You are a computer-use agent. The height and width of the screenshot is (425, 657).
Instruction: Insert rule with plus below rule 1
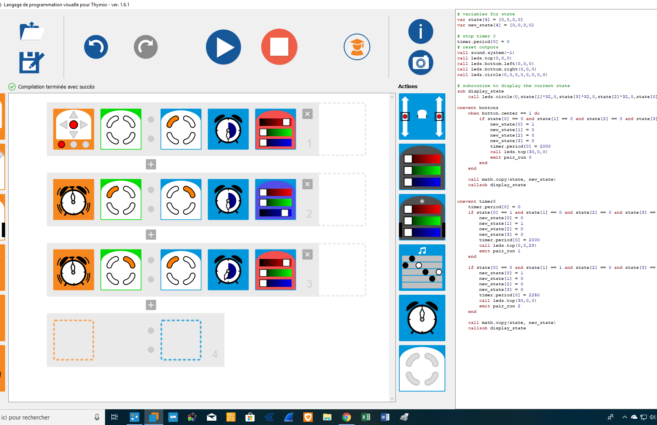pyautogui.click(x=151, y=163)
